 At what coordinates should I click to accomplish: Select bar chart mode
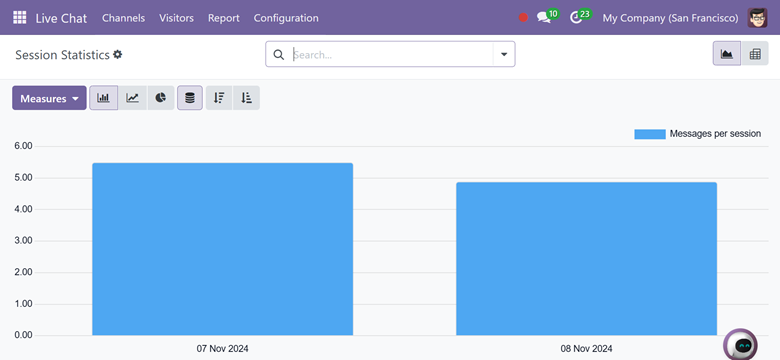point(103,98)
